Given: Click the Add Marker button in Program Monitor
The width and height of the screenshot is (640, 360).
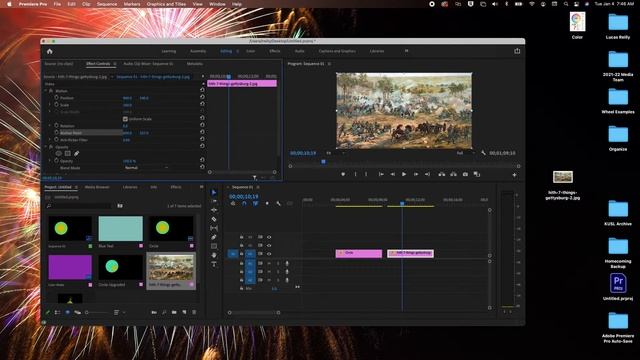Looking at the screenshot, I should [x=343, y=174].
